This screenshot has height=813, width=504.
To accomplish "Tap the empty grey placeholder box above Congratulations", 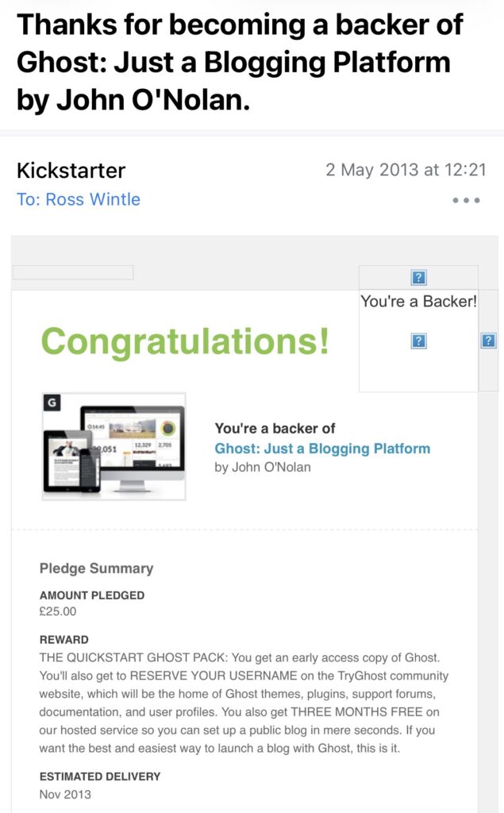I will pos(73,273).
